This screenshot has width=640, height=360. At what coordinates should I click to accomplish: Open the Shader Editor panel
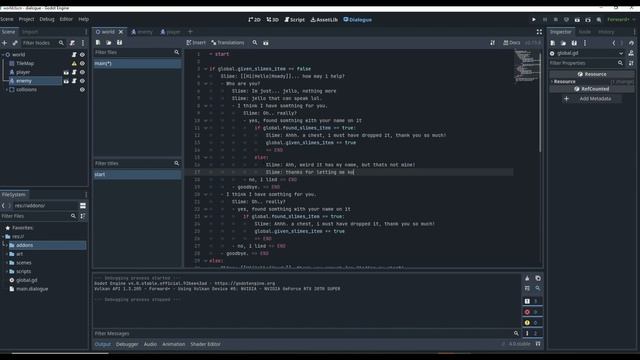205,344
